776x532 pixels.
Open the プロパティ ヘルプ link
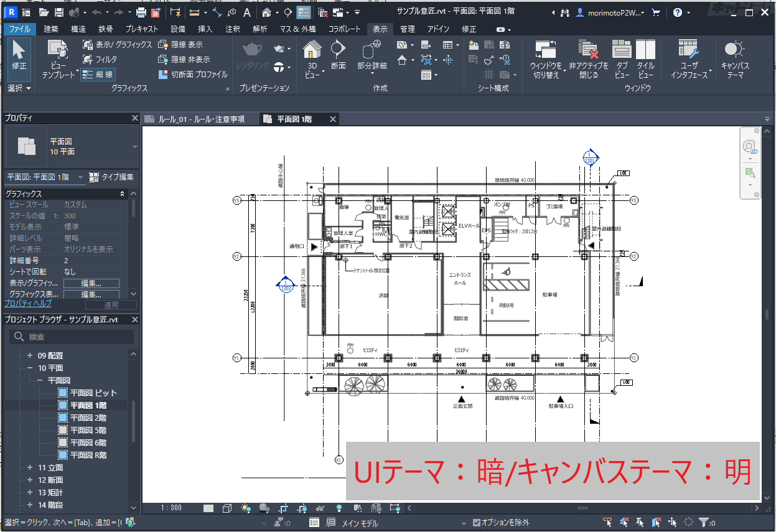(x=28, y=304)
